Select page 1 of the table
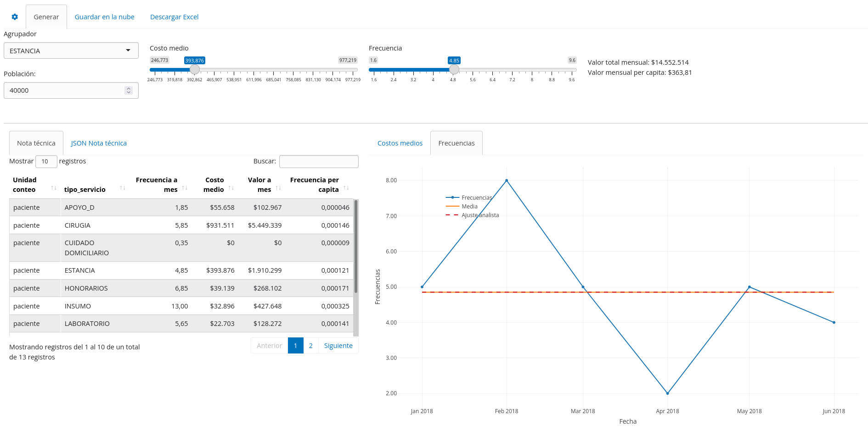The image size is (868, 443). click(x=296, y=346)
